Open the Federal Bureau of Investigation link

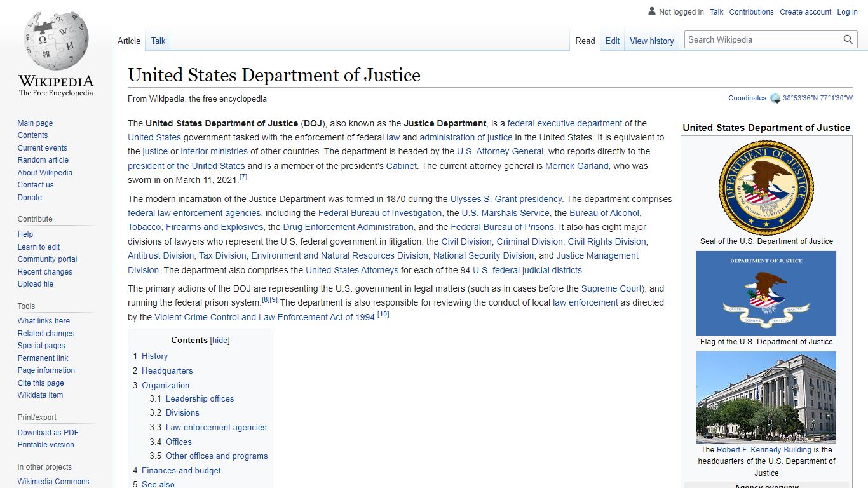pyautogui.click(x=380, y=213)
